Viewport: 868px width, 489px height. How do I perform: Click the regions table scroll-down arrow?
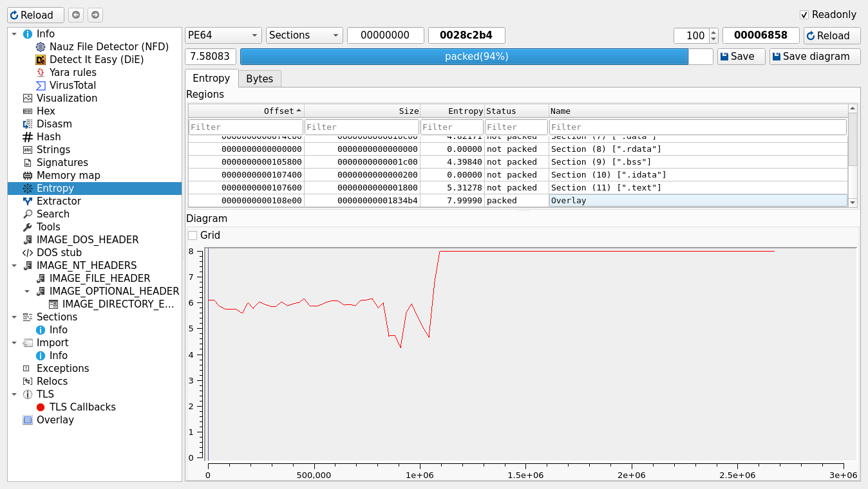(x=853, y=203)
